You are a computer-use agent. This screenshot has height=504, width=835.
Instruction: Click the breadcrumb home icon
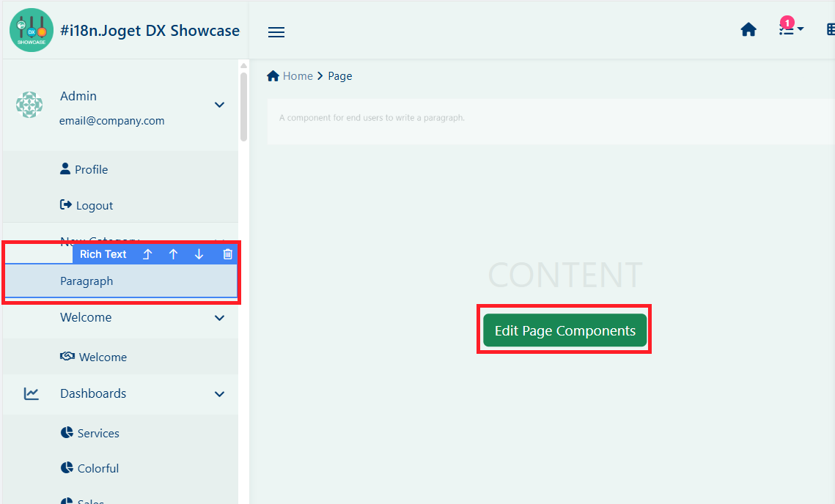273,75
